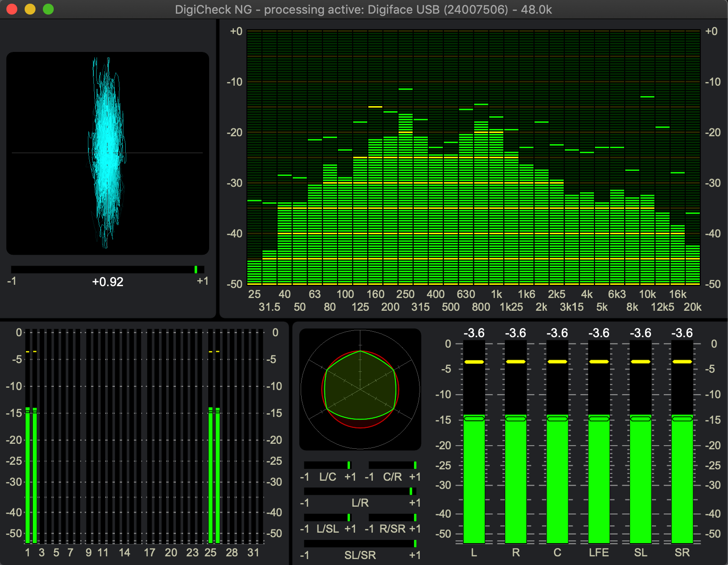The width and height of the screenshot is (728, 565).
Task: Click the LFE channel level meter
Action: pos(599,478)
